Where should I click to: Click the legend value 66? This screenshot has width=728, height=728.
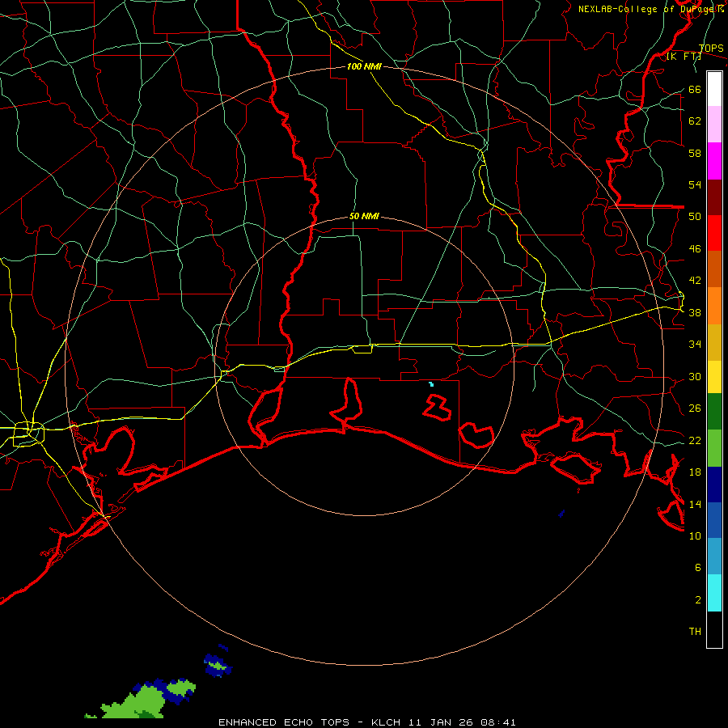(x=695, y=89)
